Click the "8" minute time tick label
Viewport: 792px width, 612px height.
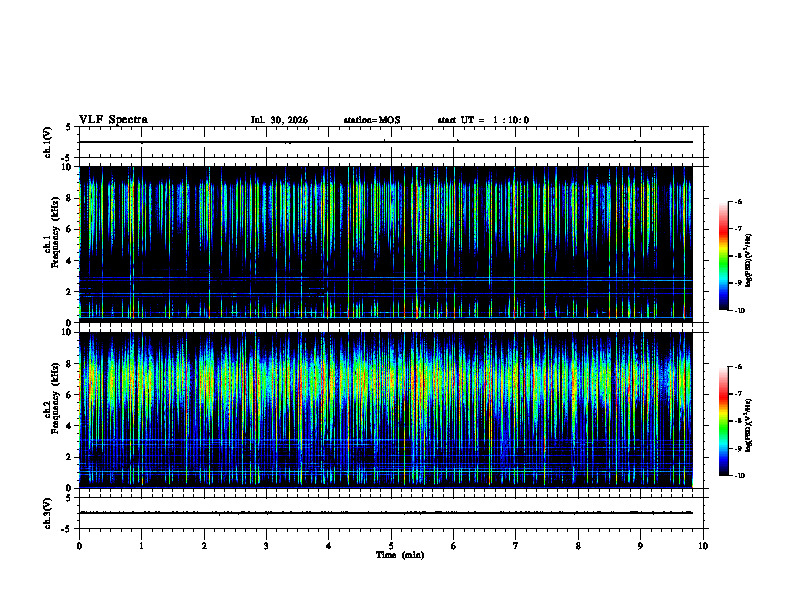[578, 546]
